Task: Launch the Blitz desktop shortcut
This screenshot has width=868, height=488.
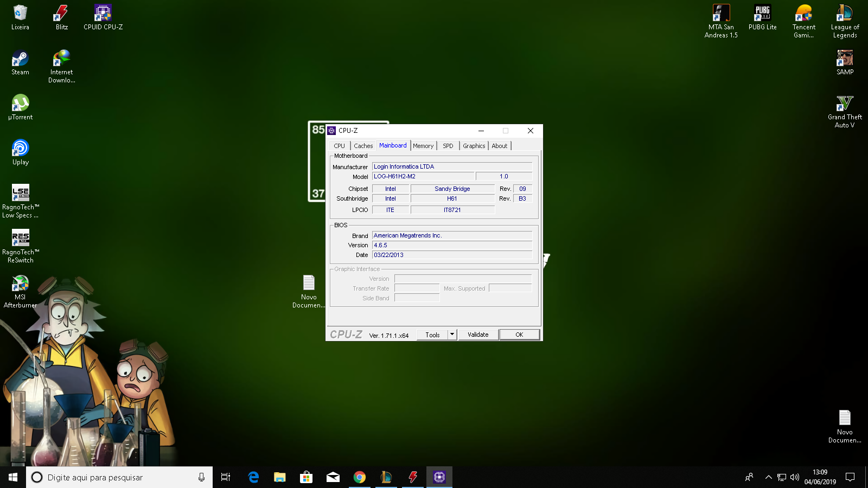Action: click(x=62, y=17)
